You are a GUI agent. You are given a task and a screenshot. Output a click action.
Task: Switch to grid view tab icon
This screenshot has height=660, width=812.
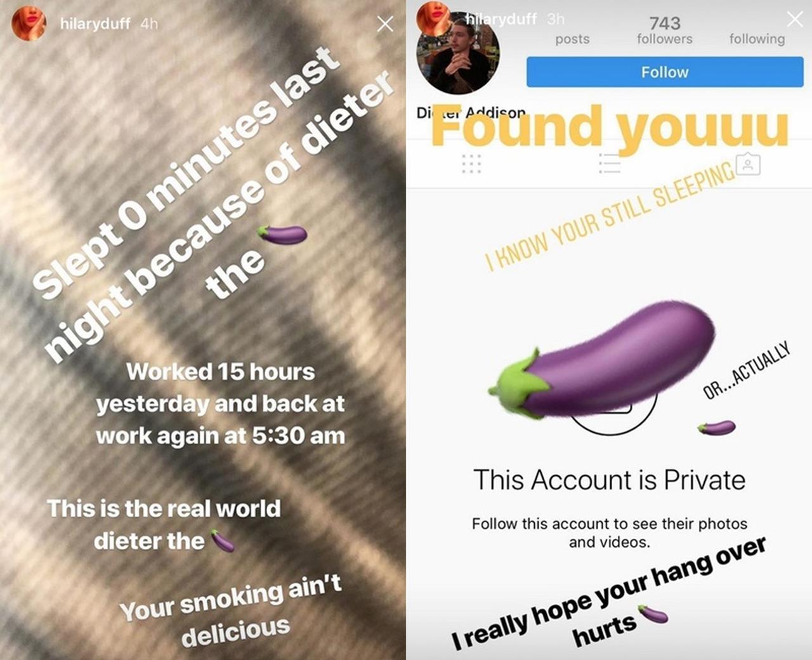471,164
